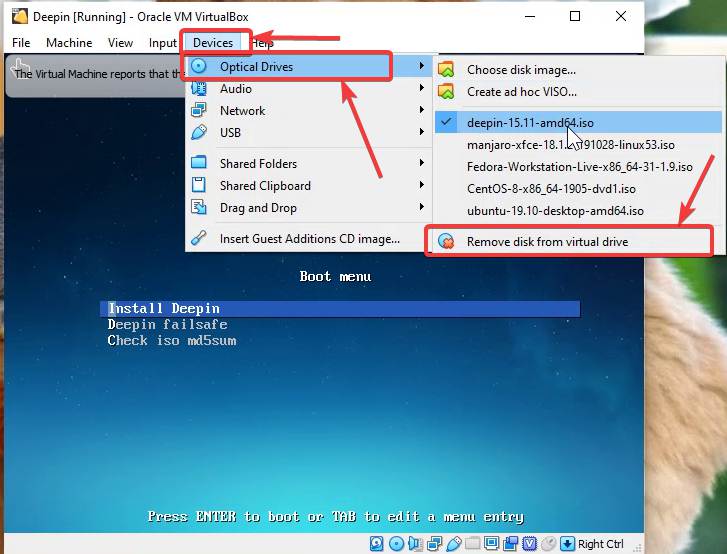Click USB device indicator in status bar

coord(454,544)
